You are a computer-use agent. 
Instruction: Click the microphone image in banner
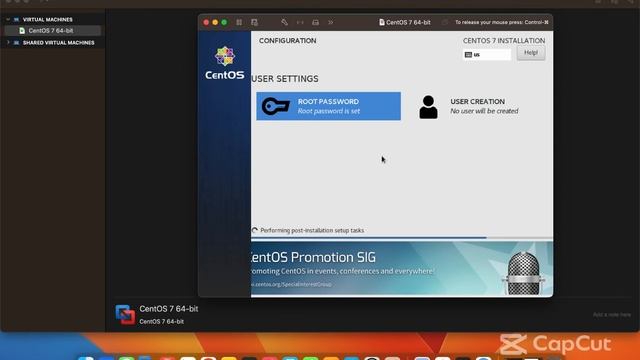[x=523, y=273]
